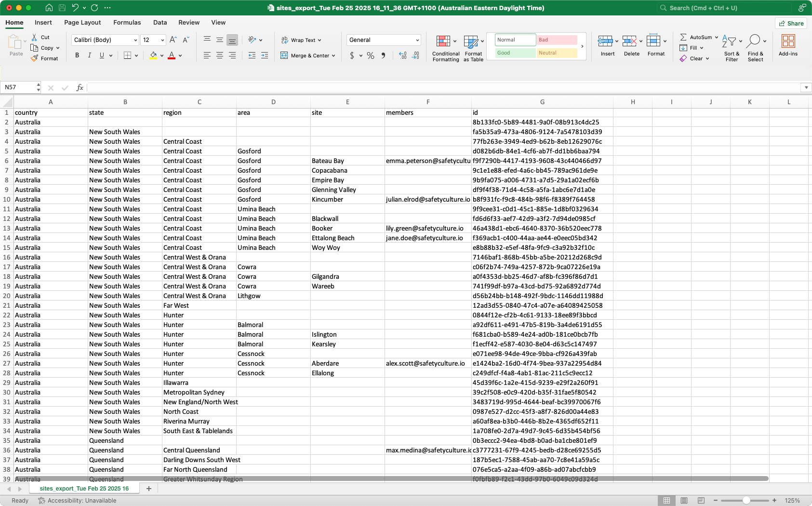
Task: Click the Insert cells button
Action: (x=608, y=45)
